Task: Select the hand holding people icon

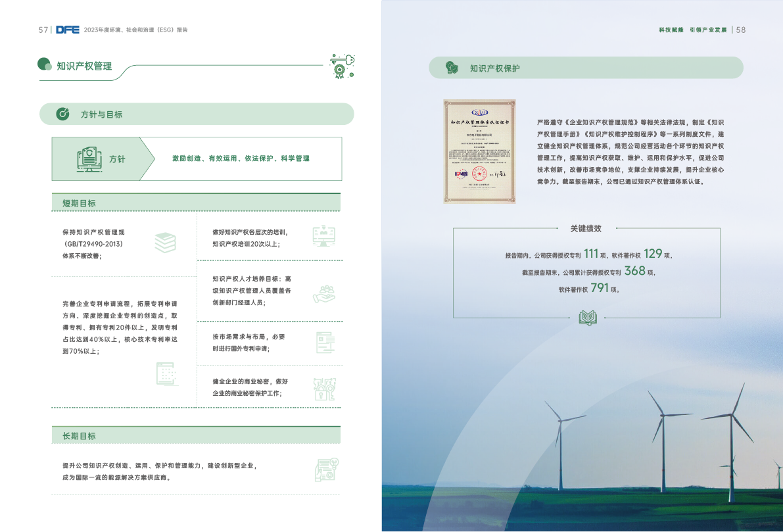Action: 323,294
